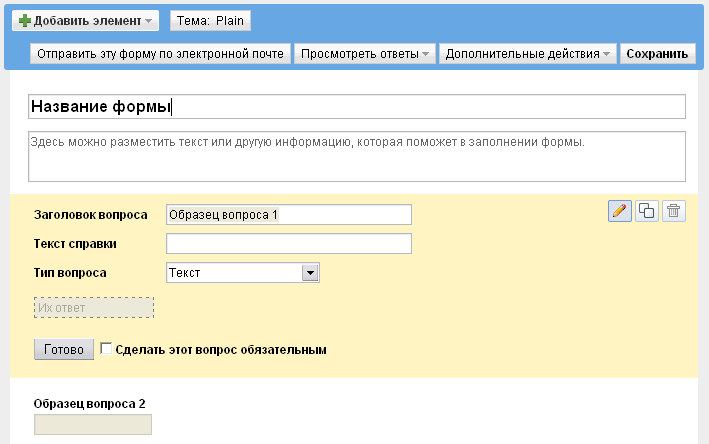Screen dimensions: 709x444
Task: Toggle Сделать этот вопрос обязательным checkbox
Action: tap(106, 349)
